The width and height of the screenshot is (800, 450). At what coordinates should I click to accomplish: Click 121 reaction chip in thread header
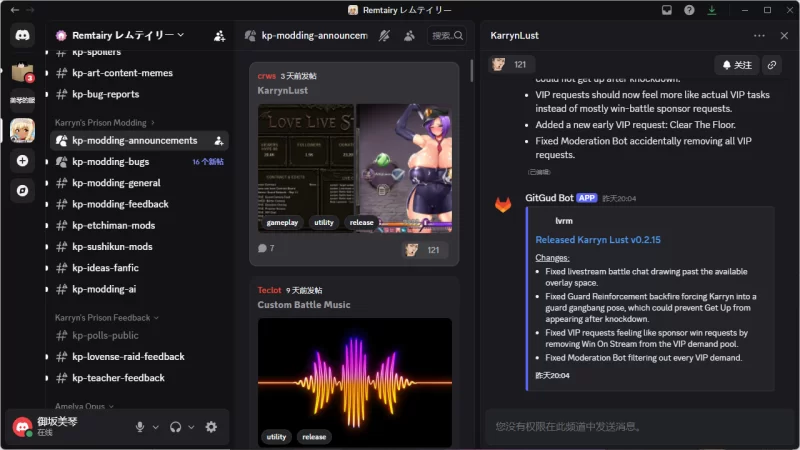pyautogui.click(x=511, y=64)
